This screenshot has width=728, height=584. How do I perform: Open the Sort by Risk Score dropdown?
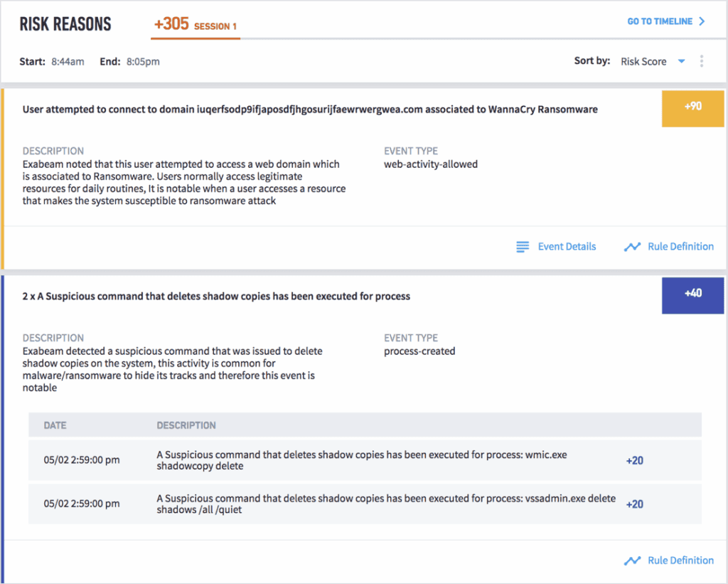coord(646,61)
